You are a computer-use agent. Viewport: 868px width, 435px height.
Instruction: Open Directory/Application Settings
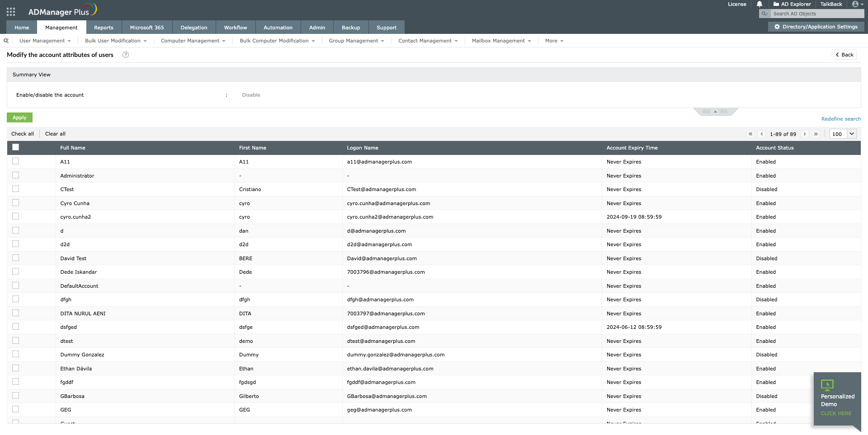click(x=816, y=27)
